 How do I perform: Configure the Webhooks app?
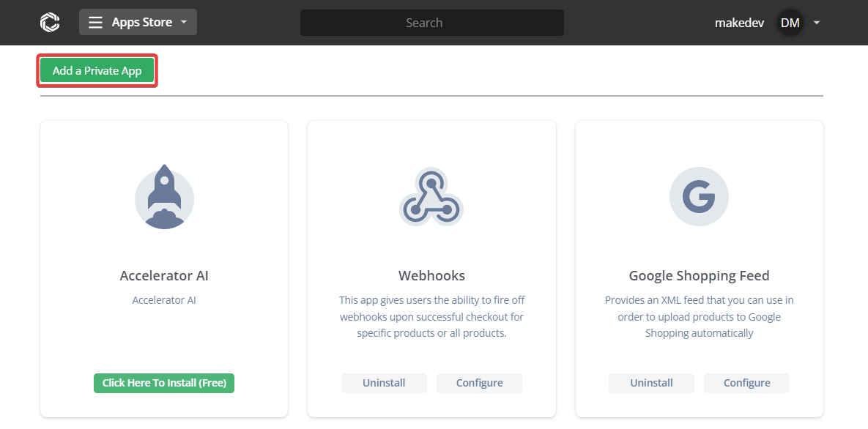pyautogui.click(x=479, y=383)
